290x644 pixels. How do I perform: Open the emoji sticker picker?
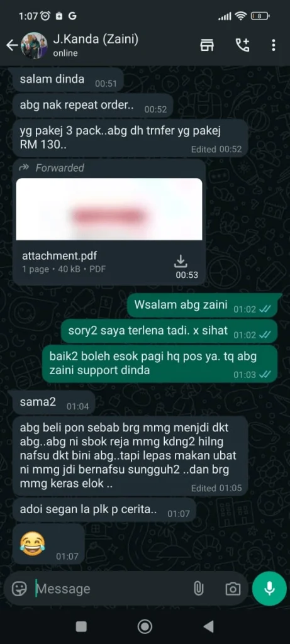(x=19, y=589)
